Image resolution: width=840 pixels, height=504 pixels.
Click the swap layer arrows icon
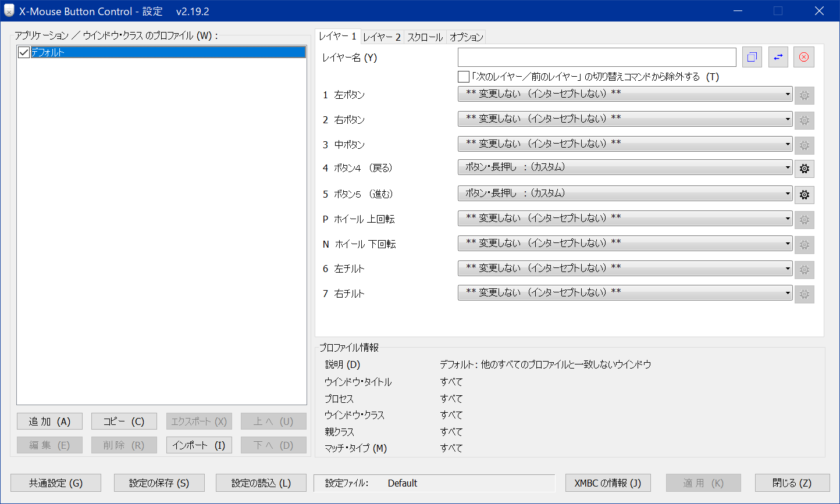[778, 57]
